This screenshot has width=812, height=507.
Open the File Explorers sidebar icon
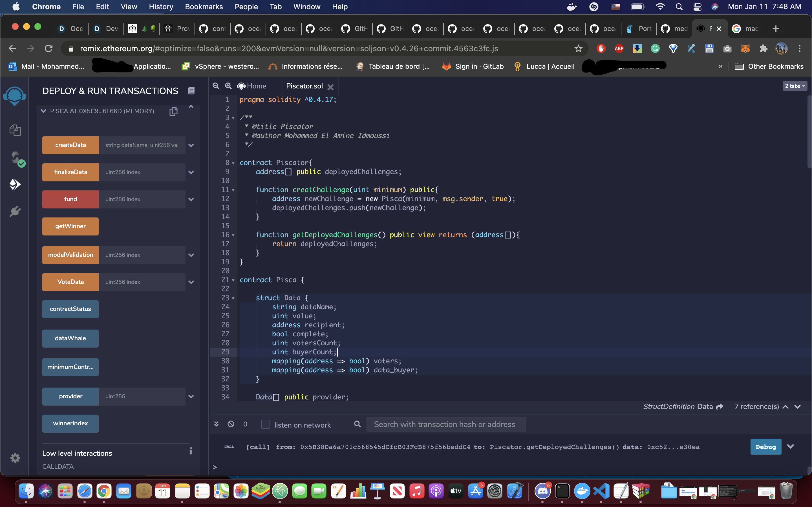15,130
